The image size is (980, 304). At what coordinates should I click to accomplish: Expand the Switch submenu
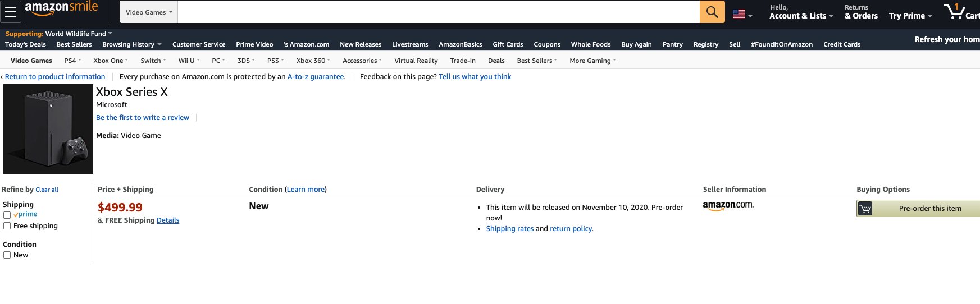pyautogui.click(x=153, y=61)
